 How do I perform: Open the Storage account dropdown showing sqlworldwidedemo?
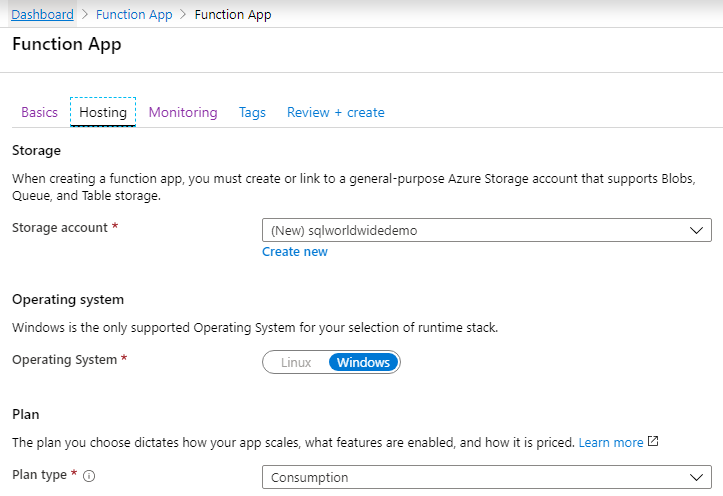[x=486, y=230]
